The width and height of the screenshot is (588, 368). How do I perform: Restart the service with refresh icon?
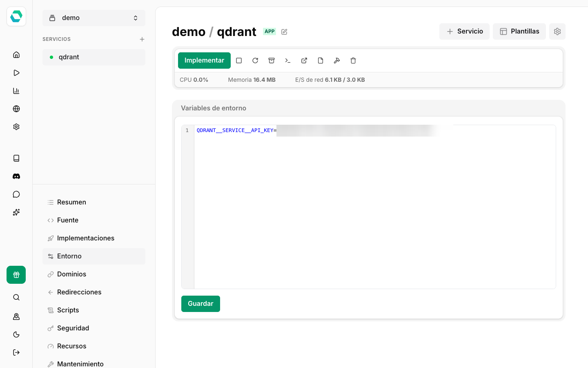coord(255,61)
